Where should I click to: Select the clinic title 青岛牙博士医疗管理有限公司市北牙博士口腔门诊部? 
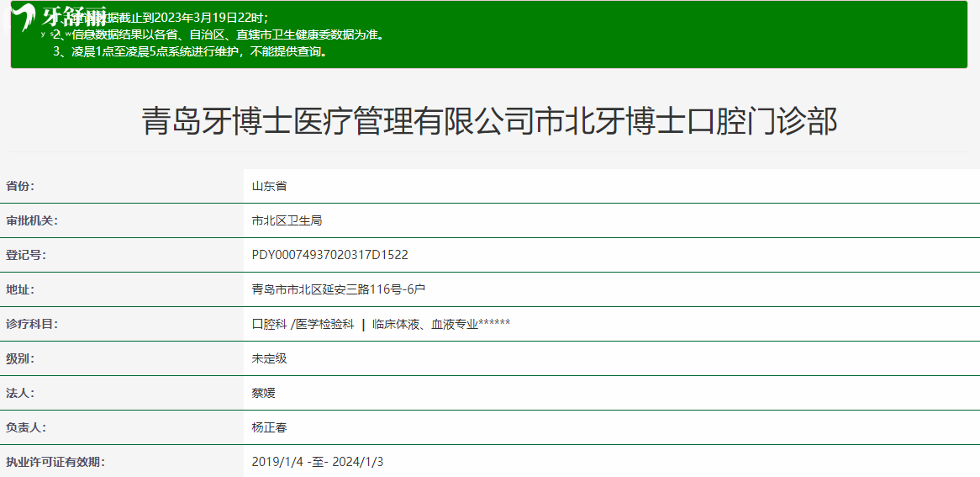tap(489, 121)
